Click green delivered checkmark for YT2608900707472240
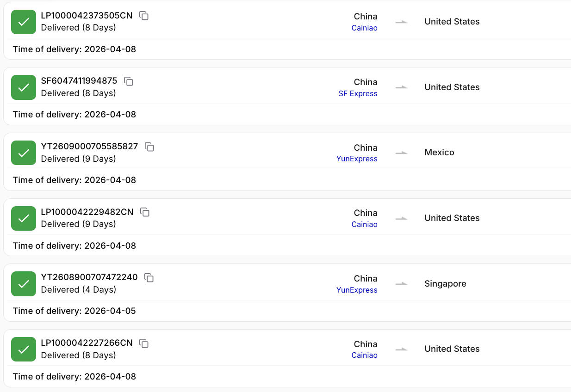Image resolution: width=571 pixels, height=392 pixels. tap(24, 284)
